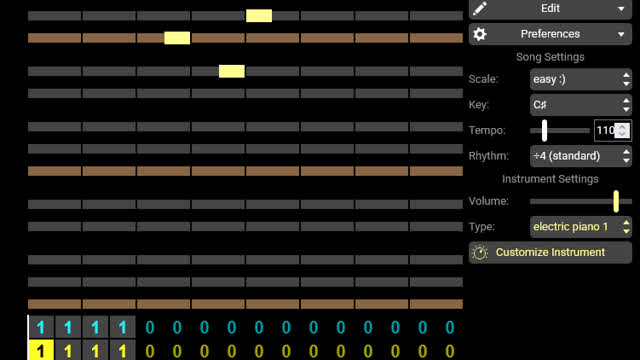Open the Scale selector showing easy :)
This screenshot has width=640, height=360.
580,79
